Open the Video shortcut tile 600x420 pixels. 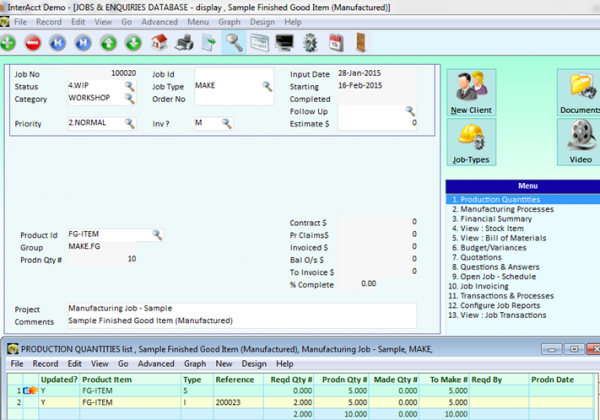pos(580,142)
